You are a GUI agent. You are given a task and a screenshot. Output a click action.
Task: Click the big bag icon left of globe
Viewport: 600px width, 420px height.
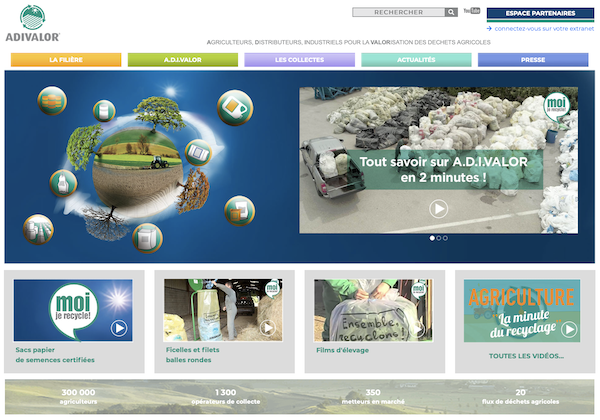(63, 183)
